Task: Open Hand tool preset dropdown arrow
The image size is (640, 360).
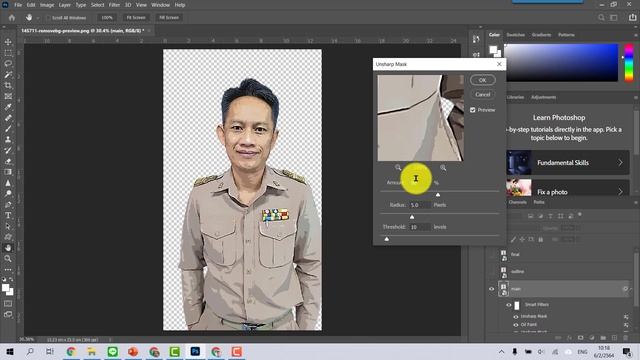Action: pos(38,18)
